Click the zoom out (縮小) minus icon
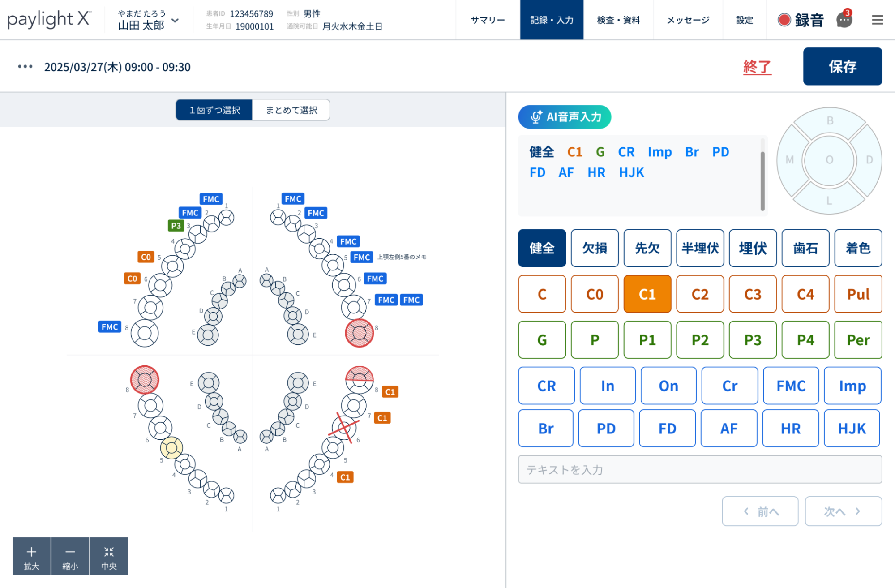The image size is (895, 588). tap(70, 552)
